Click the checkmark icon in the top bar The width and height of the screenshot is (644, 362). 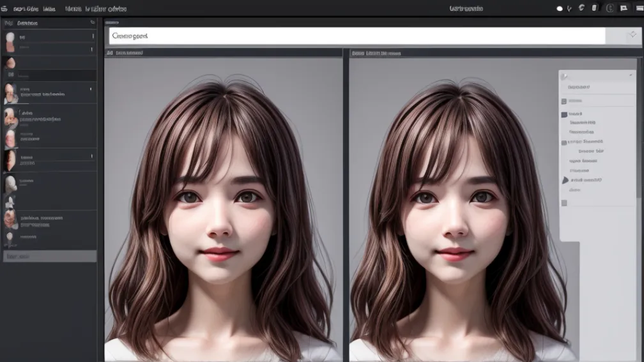569,9
